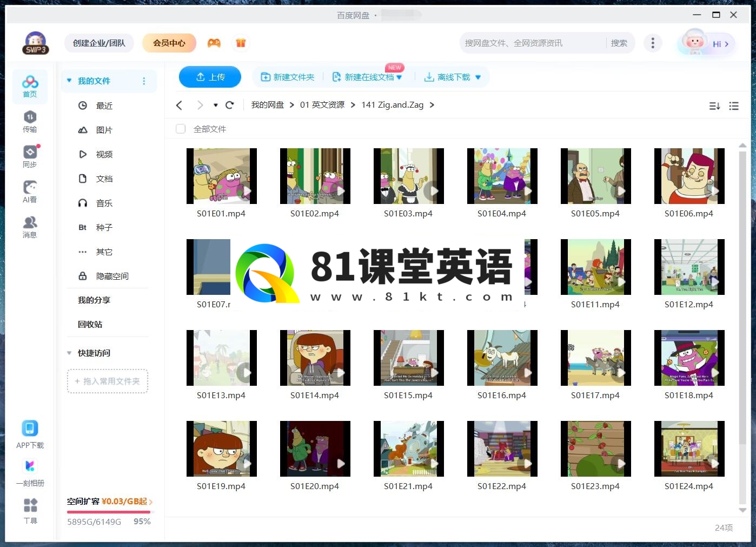The width and height of the screenshot is (756, 547).
Task: Open S01E16.mp4 goat thumbnail
Action: [502, 358]
